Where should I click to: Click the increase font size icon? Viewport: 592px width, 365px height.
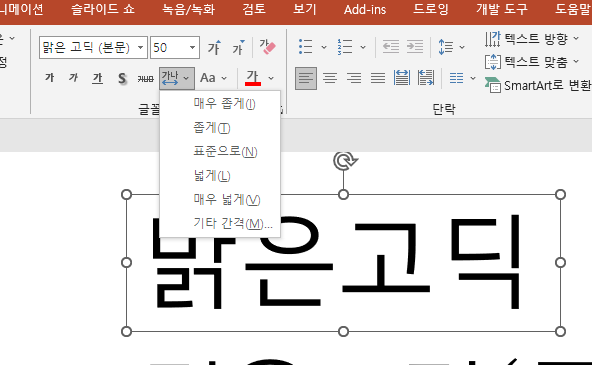click(x=214, y=48)
